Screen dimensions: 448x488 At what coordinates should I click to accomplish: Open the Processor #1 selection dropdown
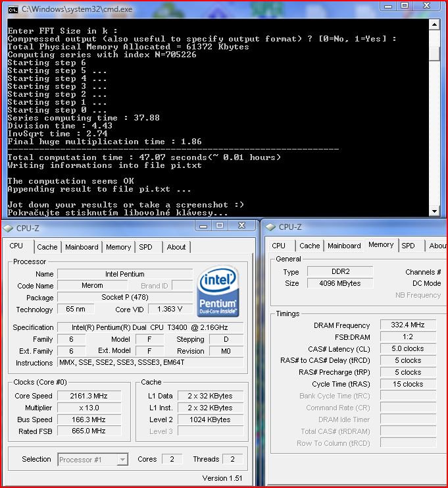click(93, 460)
